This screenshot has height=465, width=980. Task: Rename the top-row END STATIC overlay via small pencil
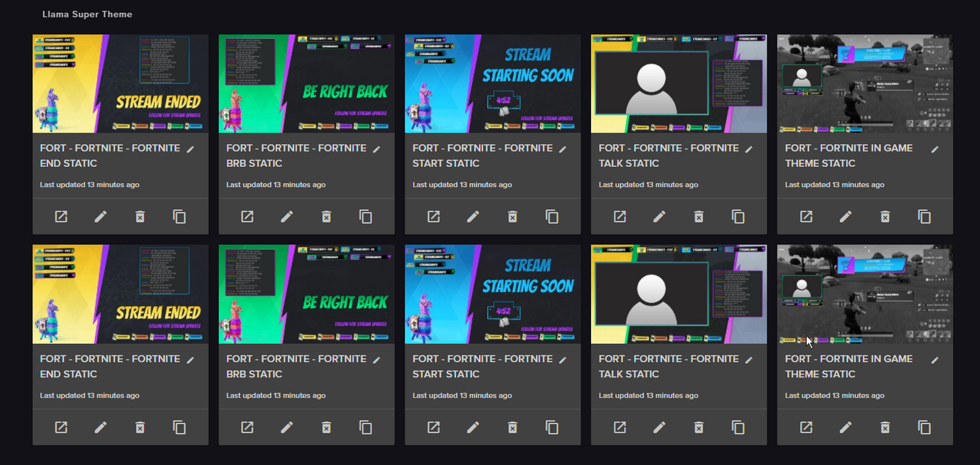(x=190, y=149)
